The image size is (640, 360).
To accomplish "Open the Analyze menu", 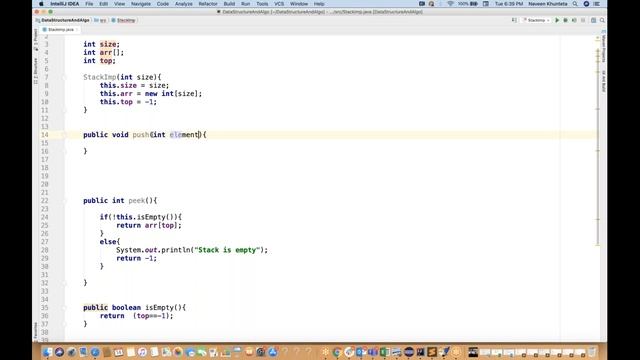I will [x=183, y=4].
